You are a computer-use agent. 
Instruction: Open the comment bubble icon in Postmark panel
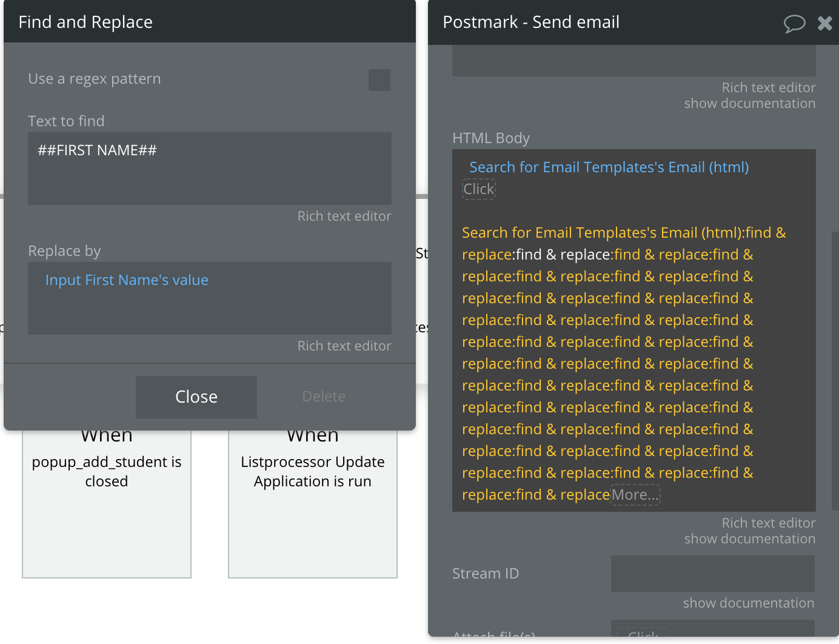point(794,24)
